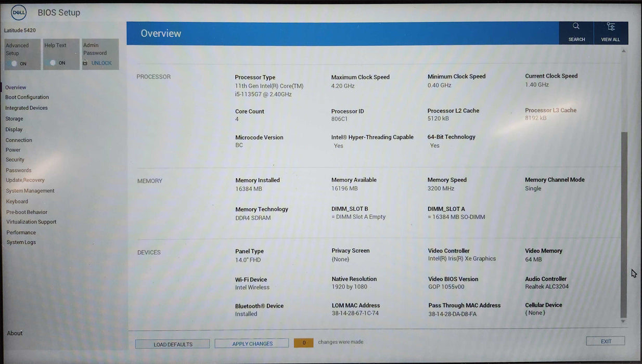Click the APPLY CHANGES button
Viewport: 642px width, 364px height.
pos(251,343)
